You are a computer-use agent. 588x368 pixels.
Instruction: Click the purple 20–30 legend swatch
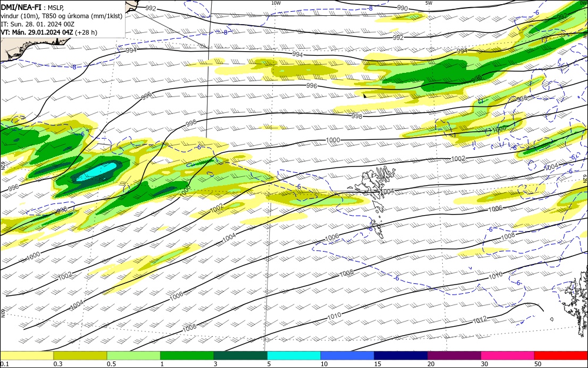point(454,356)
